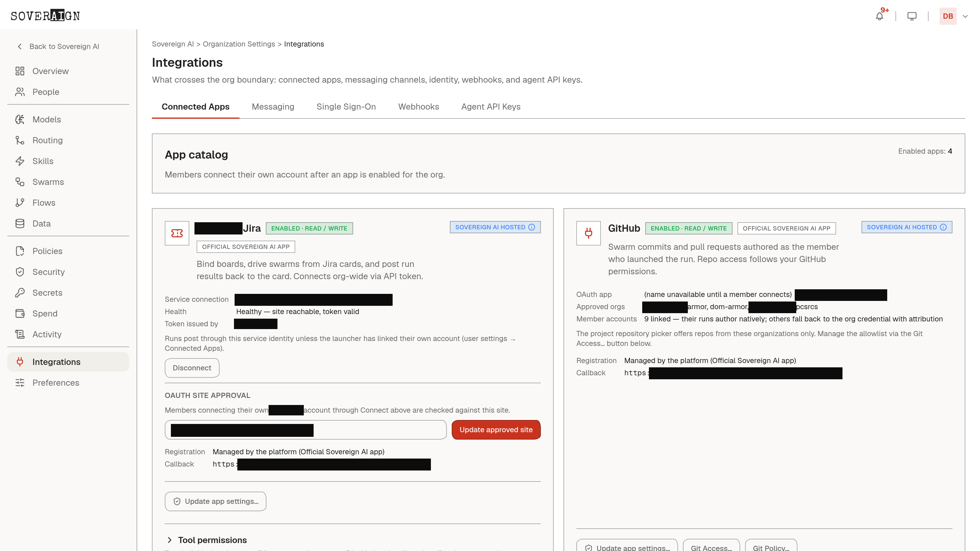
Task: Click Sovereign AI breadcrumb link
Action: (x=173, y=44)
